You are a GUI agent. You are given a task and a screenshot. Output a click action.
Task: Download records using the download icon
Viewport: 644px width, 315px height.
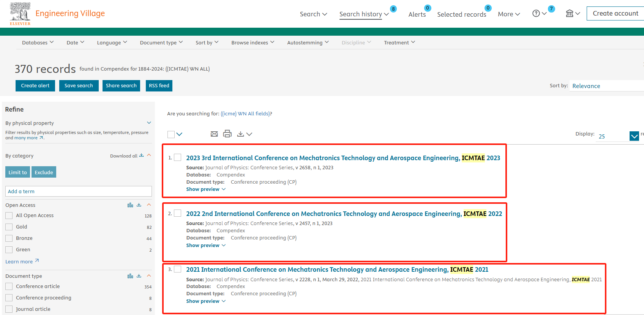pyautogui.click(x=240, y=134)
